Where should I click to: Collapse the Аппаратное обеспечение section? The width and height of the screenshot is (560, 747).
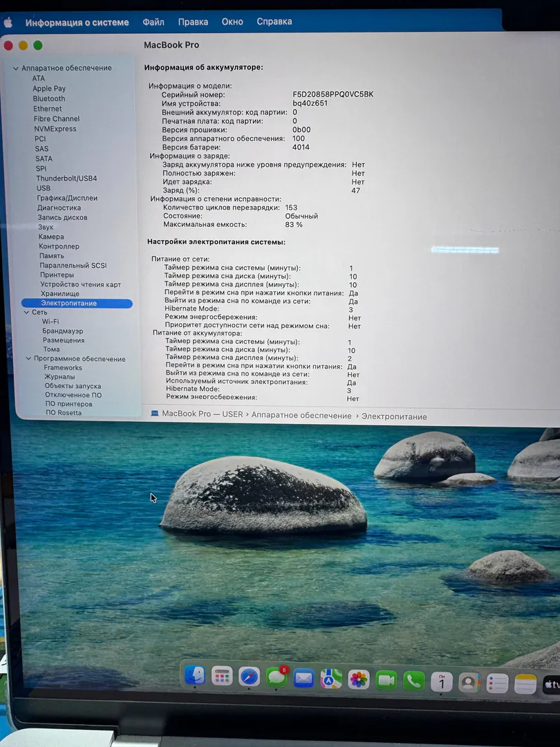point(16,68)
